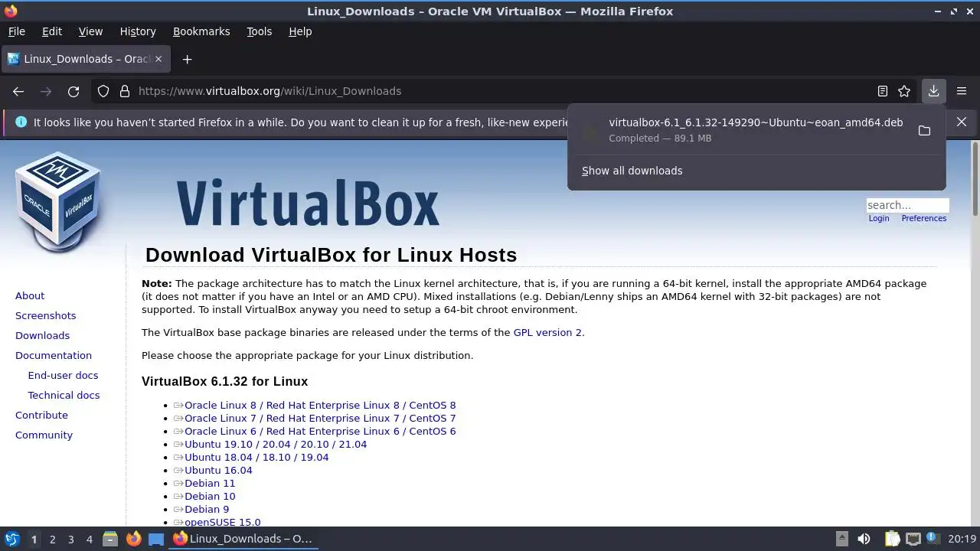Open the File menu
Screen dimensions: 980x551
[17, 31]
